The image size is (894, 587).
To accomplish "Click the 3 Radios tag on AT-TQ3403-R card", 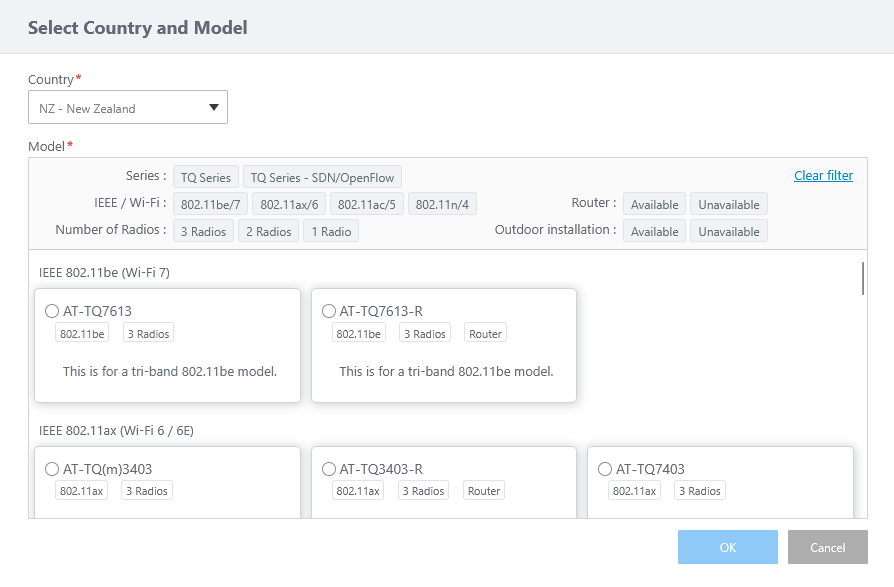I will (x=423, y=491).
